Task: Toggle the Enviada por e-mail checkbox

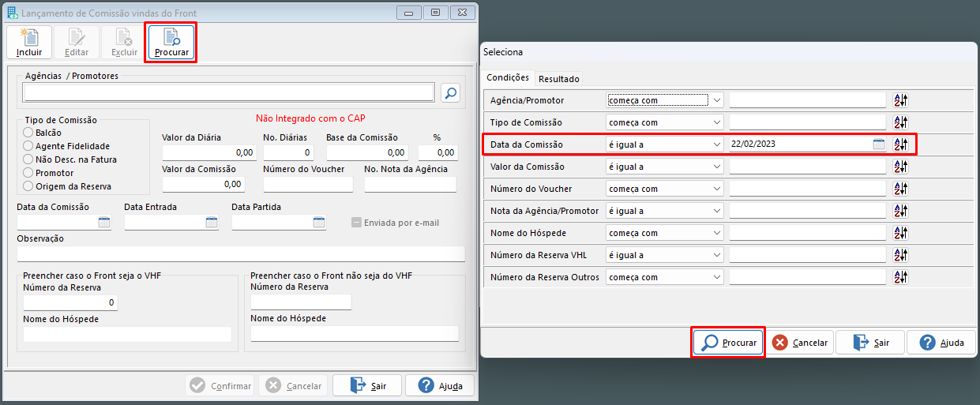Action: point(357,223)
